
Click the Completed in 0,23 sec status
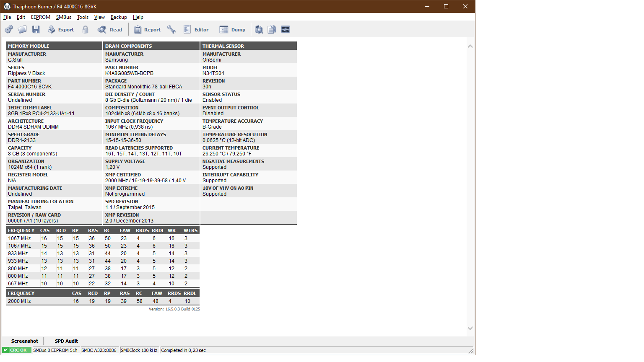(183, 350)
